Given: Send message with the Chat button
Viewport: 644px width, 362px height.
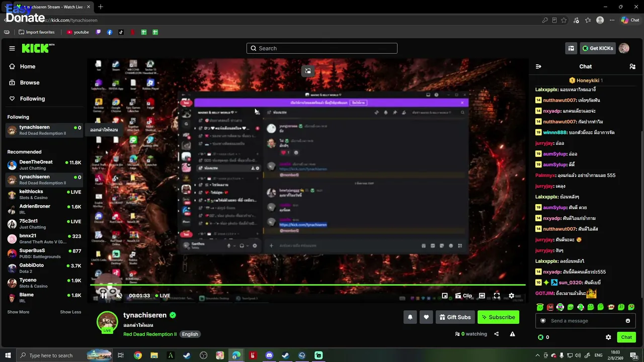Looking at the screenshot, I should [x=626, y=337].
